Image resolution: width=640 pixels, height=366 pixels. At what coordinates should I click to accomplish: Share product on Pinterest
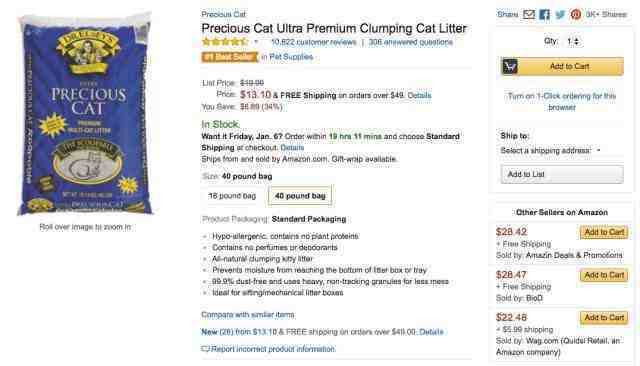[x=576, y=14]
